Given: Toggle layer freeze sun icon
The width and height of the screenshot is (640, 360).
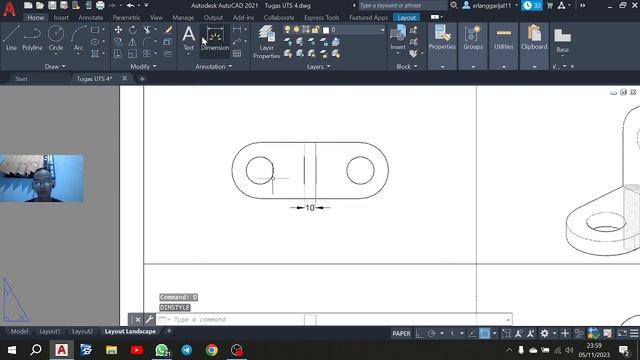Looking at the screenshot, I should [296, 30].
